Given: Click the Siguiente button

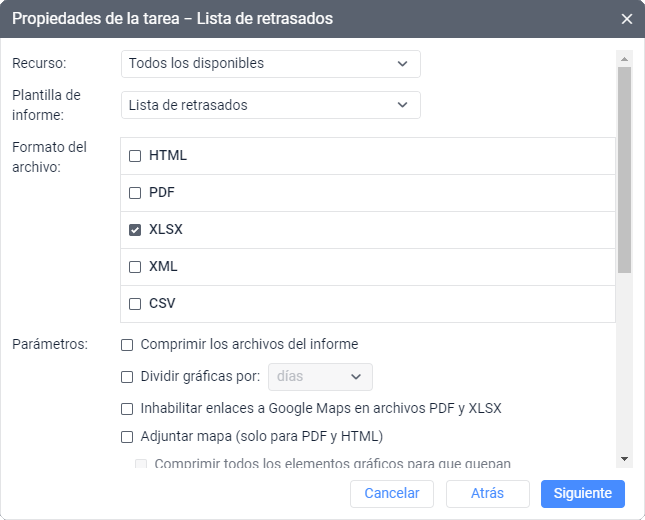Looking at the screenshot, I should click(582, 494).
